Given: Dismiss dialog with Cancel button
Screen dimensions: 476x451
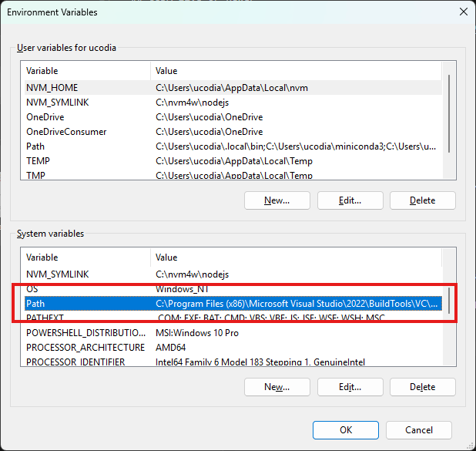Looking at the screenshot, I should (418, 429).
